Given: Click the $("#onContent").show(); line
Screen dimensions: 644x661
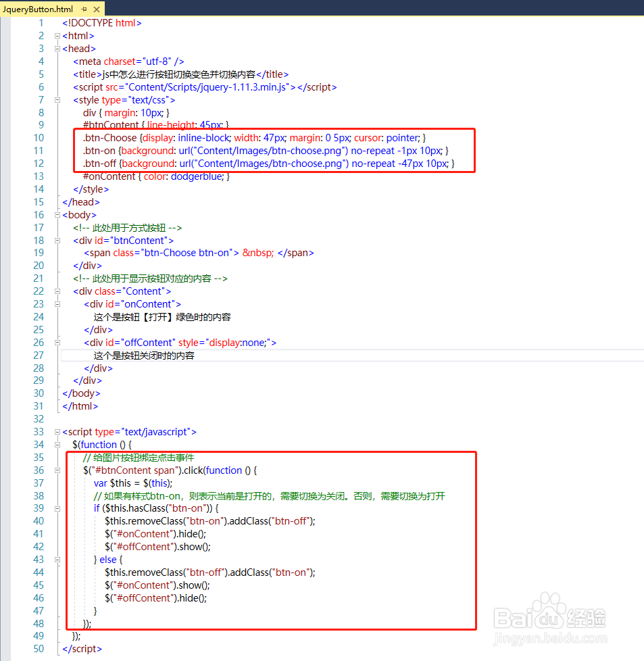Looking at the screenshot, I should 157,585.
